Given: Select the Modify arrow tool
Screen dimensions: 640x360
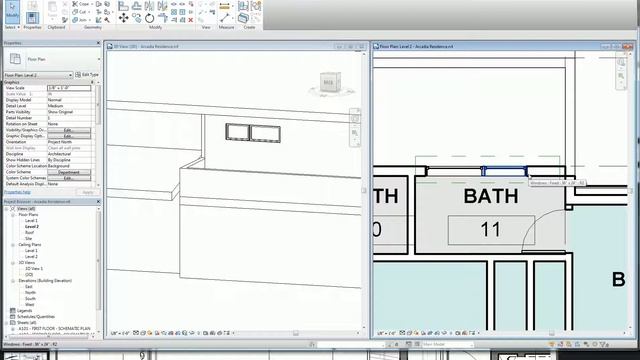Looking at the screenshot, I should [12, 11].
